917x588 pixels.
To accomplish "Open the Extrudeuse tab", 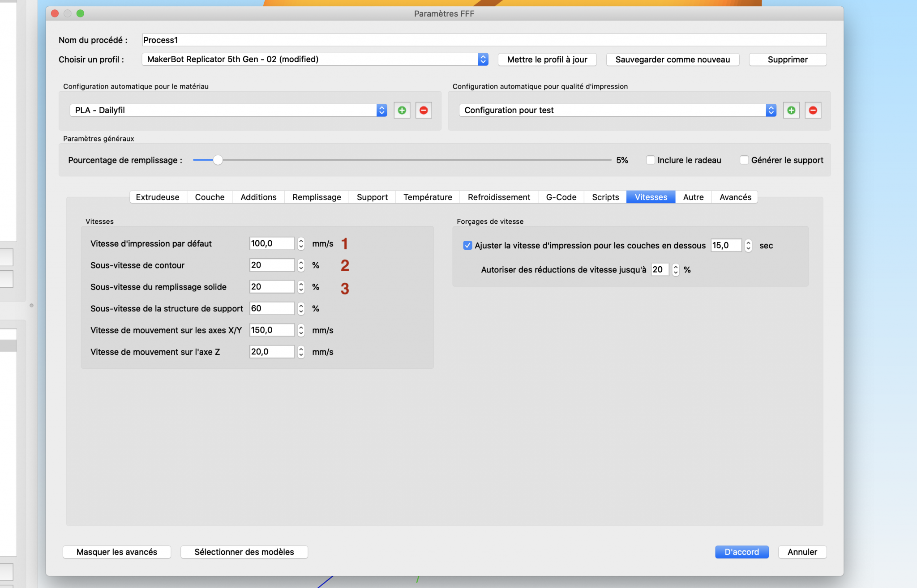I will (158, 197).
